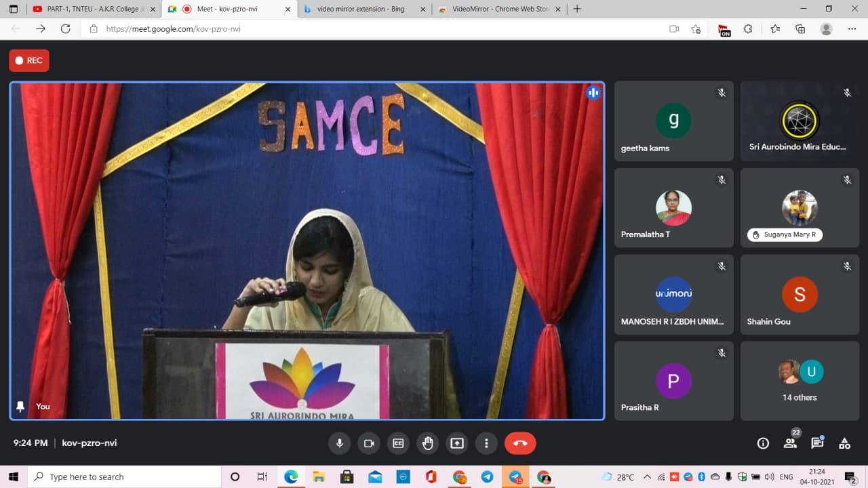Go forward in browser history

click(41, 29)
